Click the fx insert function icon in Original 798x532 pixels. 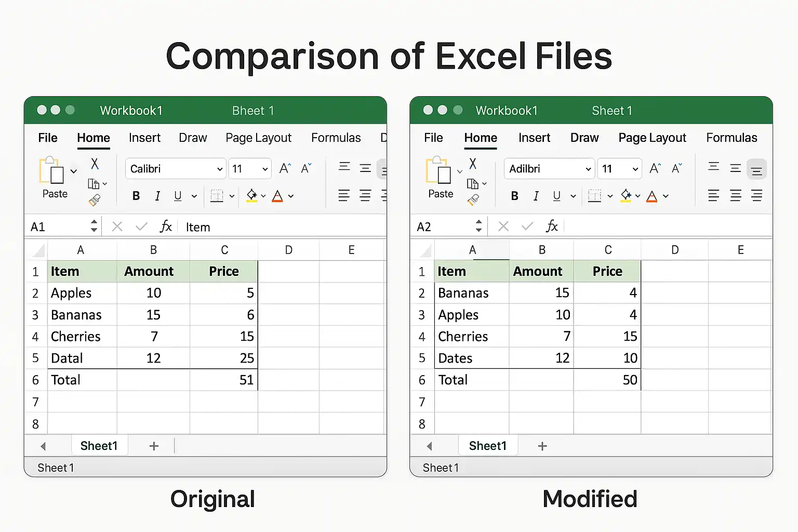click(166, 227)
